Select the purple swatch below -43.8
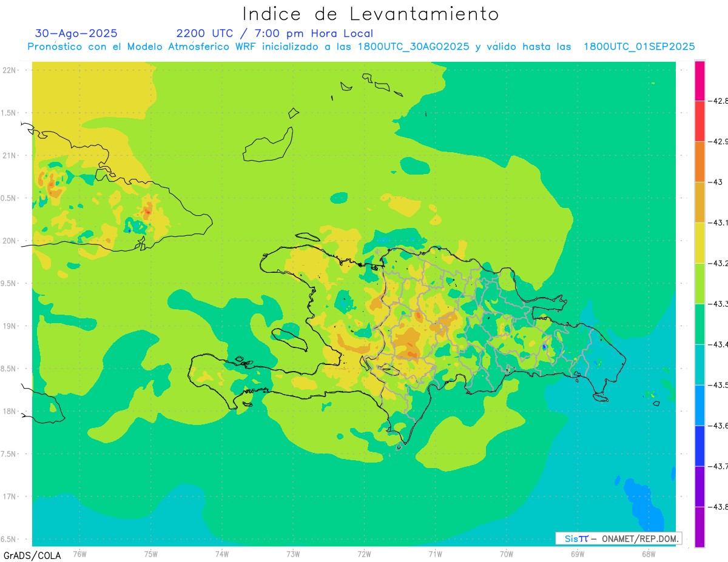Image resolution: width=728 pixels, height=562 pixels. pyautogui.click(x=699, y=527)
